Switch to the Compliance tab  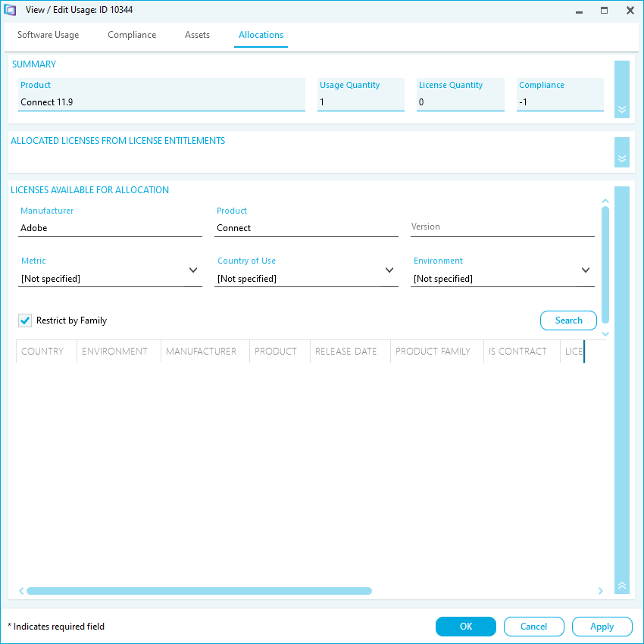pos(132,35)
